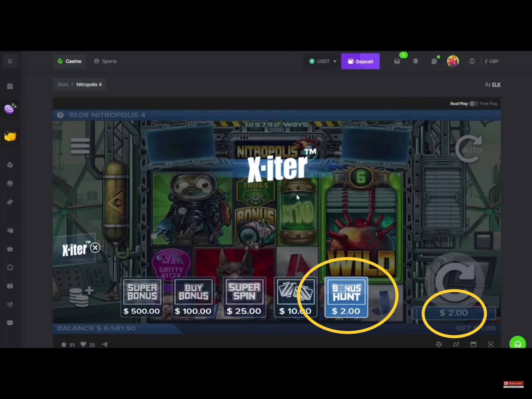Switch to the Casino tab

[69, 61]
